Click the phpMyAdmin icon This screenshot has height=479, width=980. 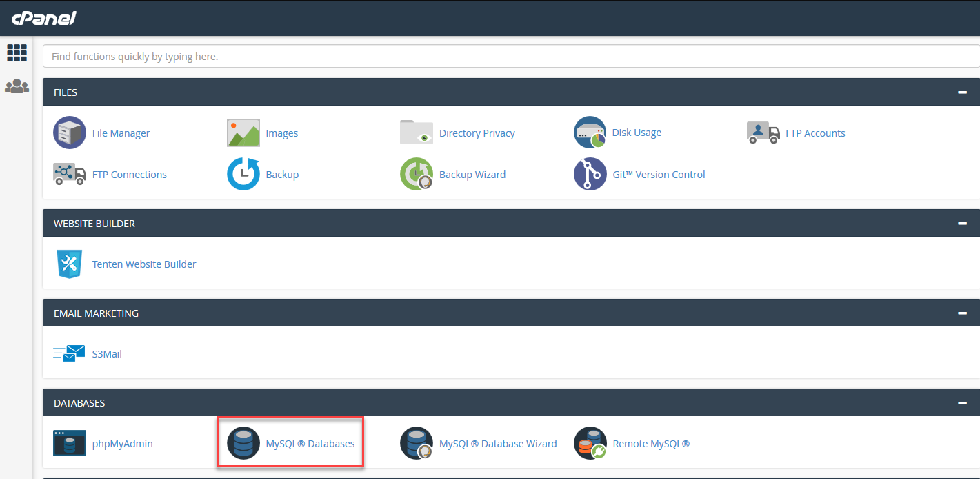click(70, 443)
